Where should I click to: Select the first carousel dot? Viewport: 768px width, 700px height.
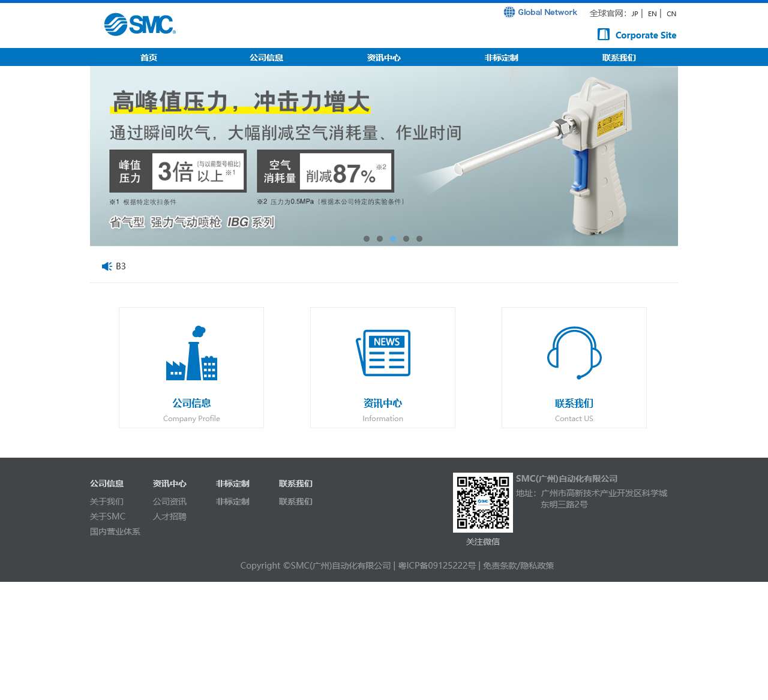[x=367, y=239]
